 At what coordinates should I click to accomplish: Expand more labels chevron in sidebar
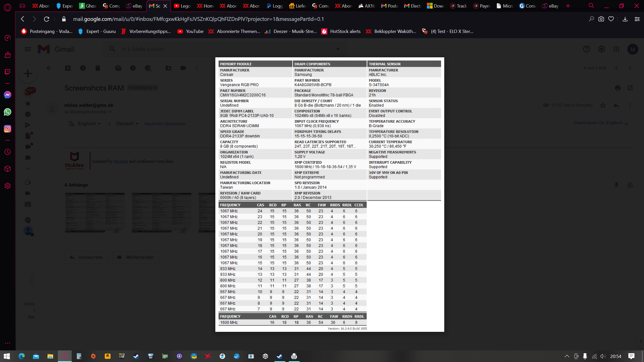pos(28,169)
